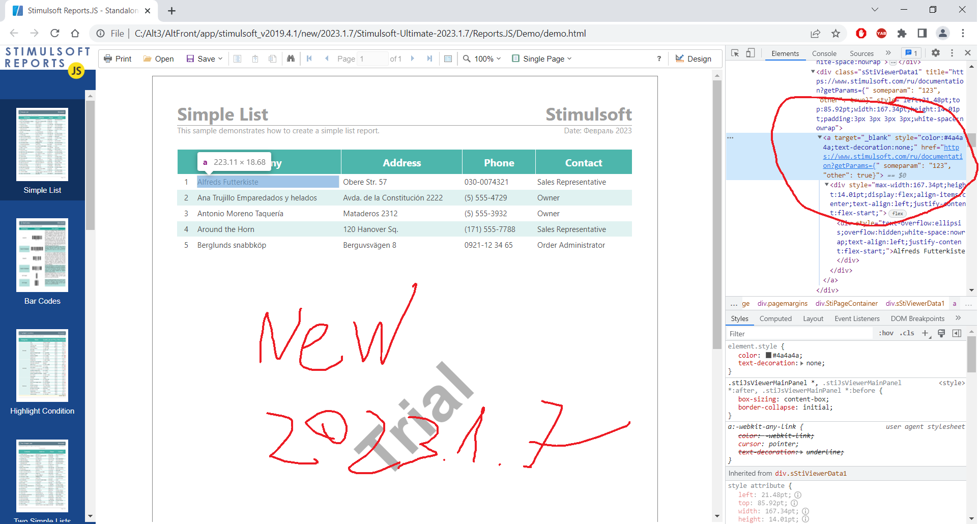Viewport: 980px width, 524px height.
Task: Click the Ana Trujillo Emparedados y helados cell
Action: click(257, 198)
